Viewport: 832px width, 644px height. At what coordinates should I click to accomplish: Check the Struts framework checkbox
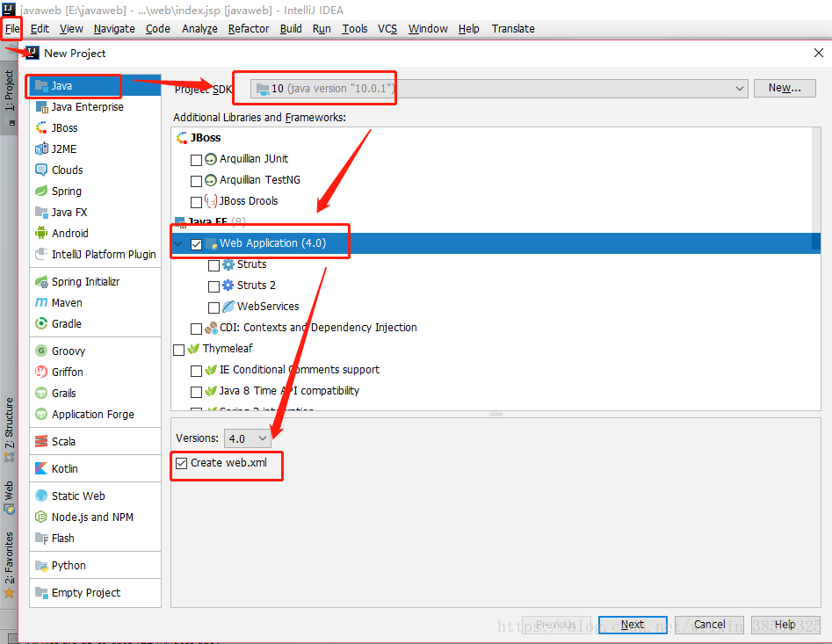coord(213,265)
